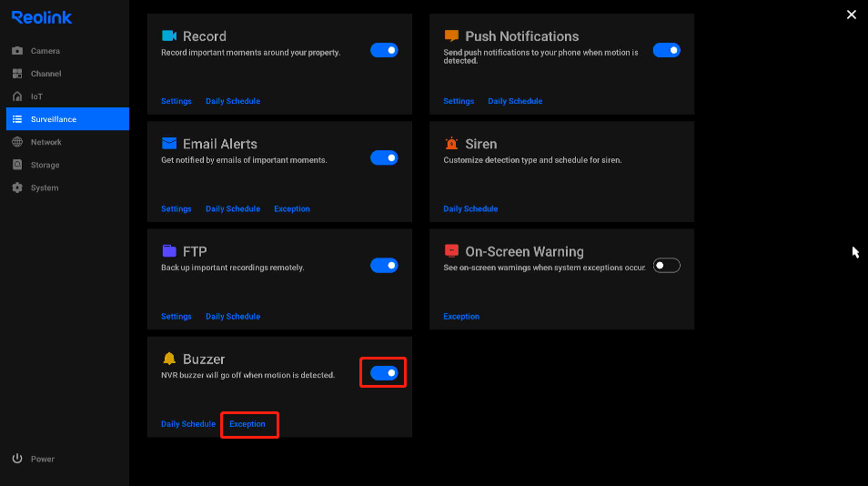Turn off the Buzzer switch
The width and height of the screenshot is (868, 486).
coord(384,373)
